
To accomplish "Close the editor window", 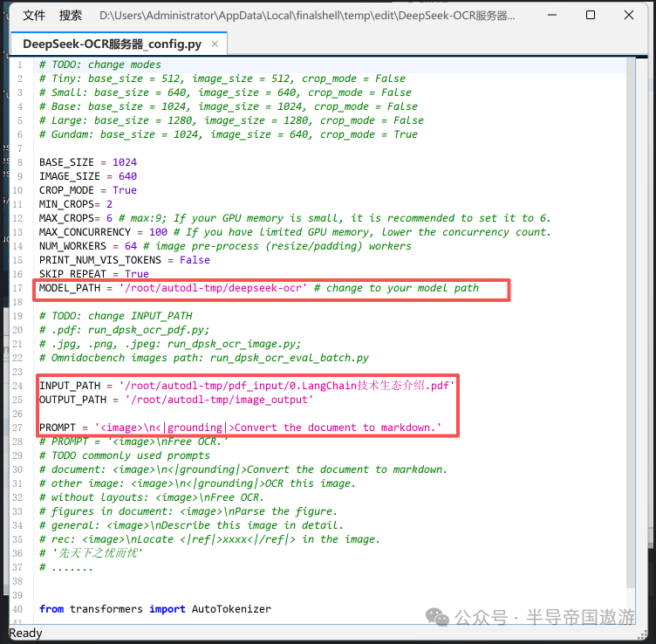I will tap(629, 15).
